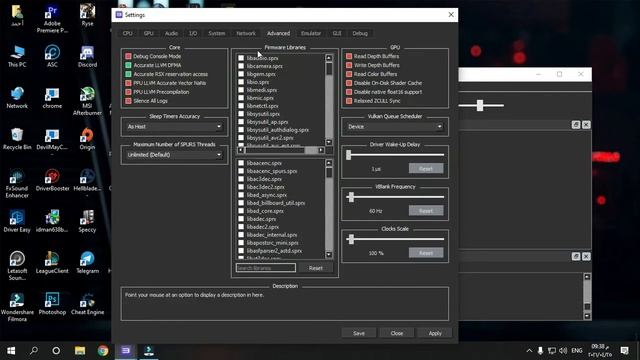Open Cheat Engine desktop shortcut
This screenshot has height=360, width=640.
coord(87,304)
